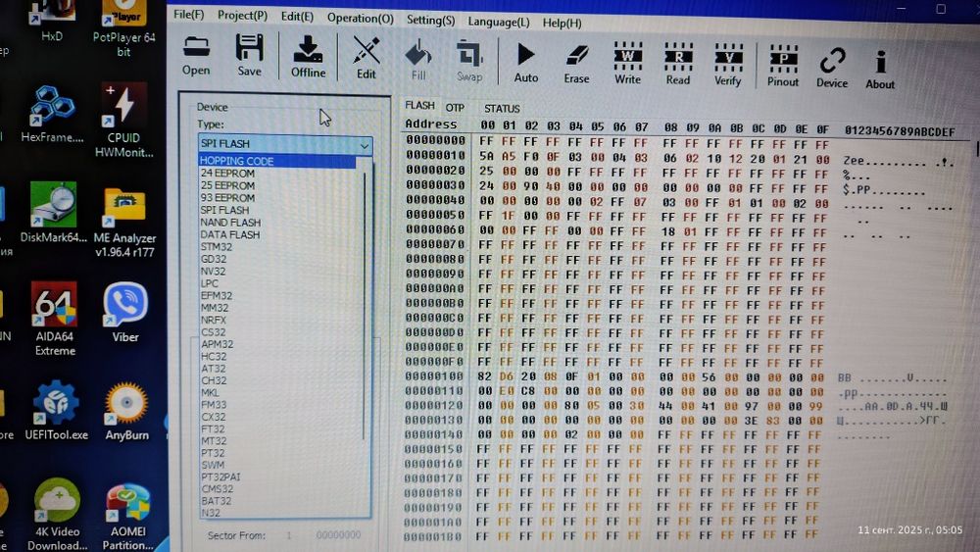Screen dimensions: 980x552
Task: Open the About information icon
Action: click(x=880, y=68)
